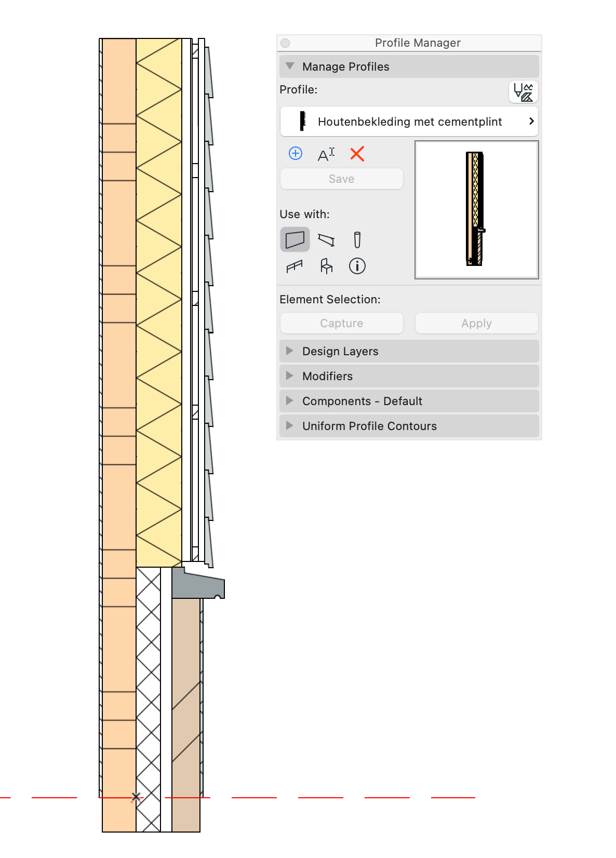Open the profile attributes icon beside Profile label
The image size is (616, 858).
tap(523, 92)
